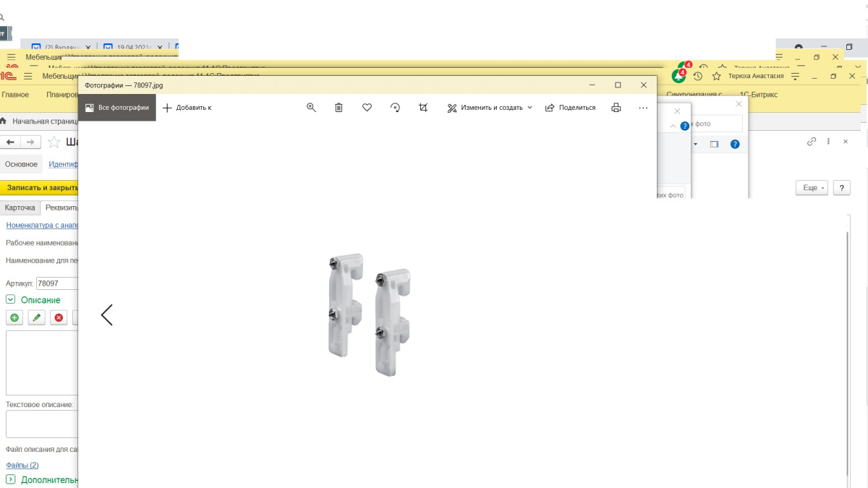Viewport: 868px width, 488px height.
Task: Click the red delete icon under Описание
Action: 59,318
